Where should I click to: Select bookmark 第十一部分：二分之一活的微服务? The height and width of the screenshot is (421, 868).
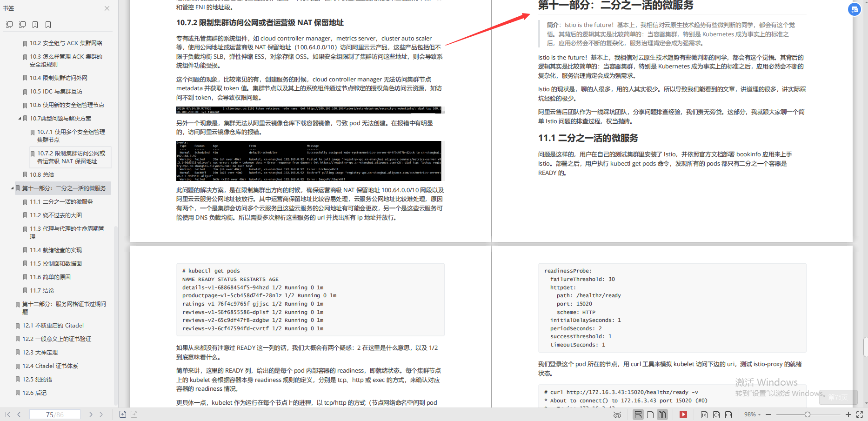click(64, 188)
